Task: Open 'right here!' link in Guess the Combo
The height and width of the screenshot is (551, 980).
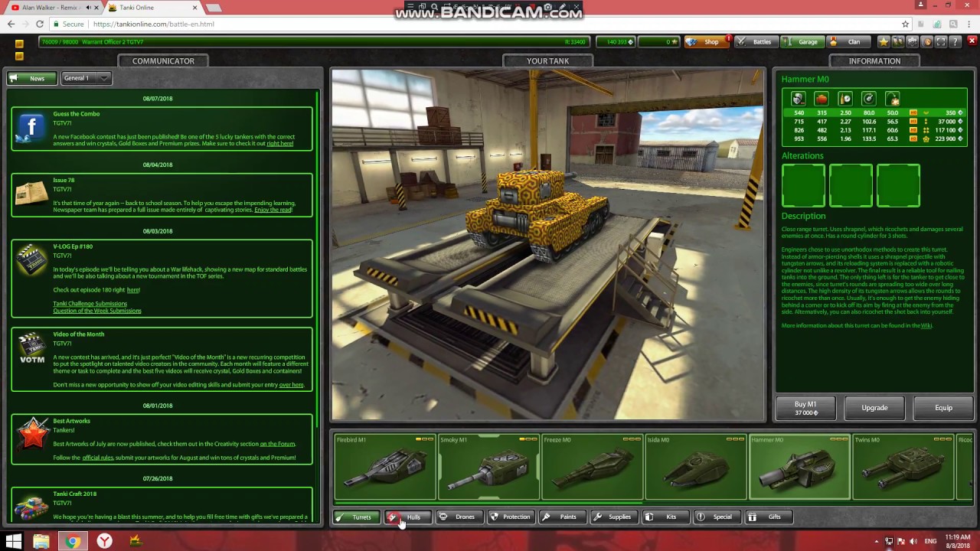Action: 279,144
